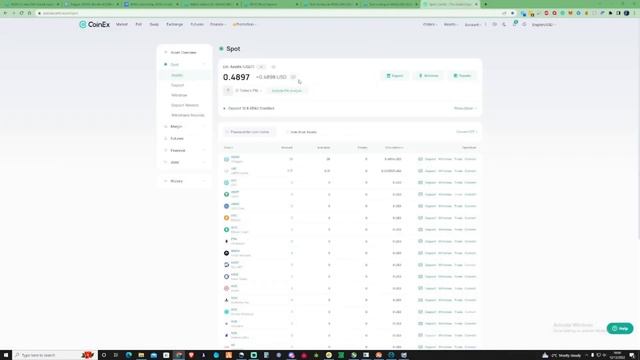Select Asset Overview in sidebar
The width and height of the screenshot is (640, 360).
point(183,53)
